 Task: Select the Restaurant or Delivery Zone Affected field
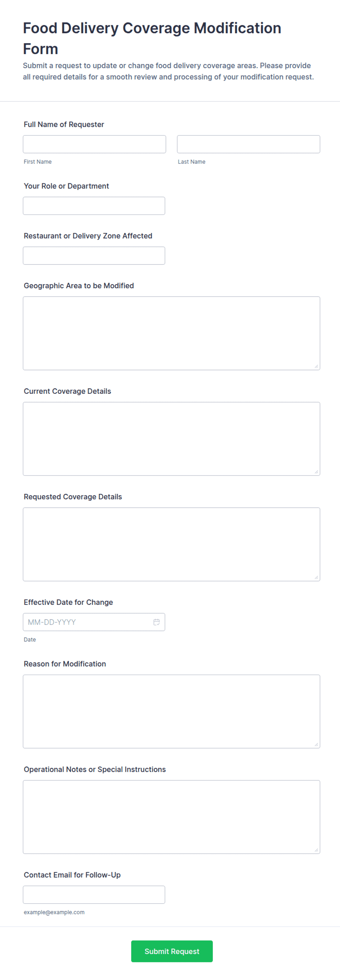[x=94, y=256]
